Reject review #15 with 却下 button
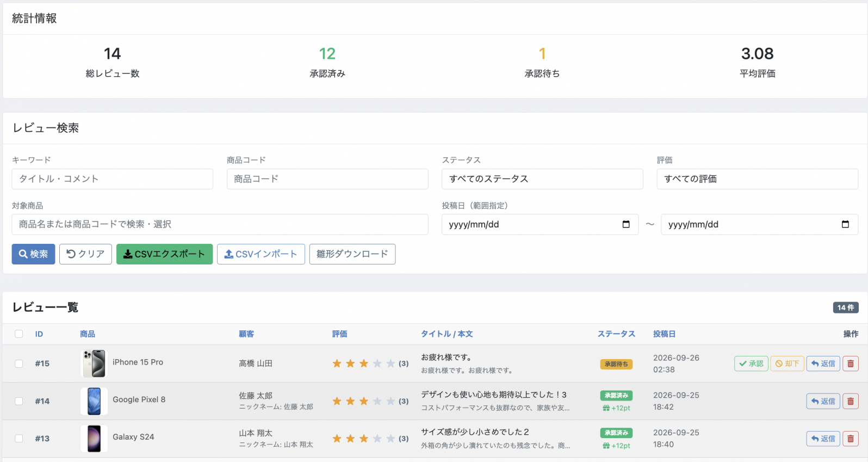Image resolution: width=868 pixels, height=462 pixels. point(787,364)
